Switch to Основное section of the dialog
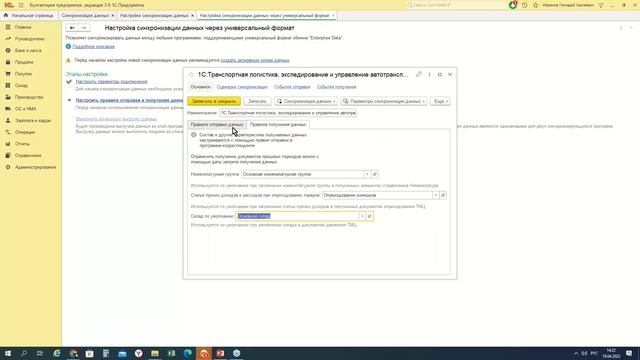The image size is (640, 360). click(200, 87)
